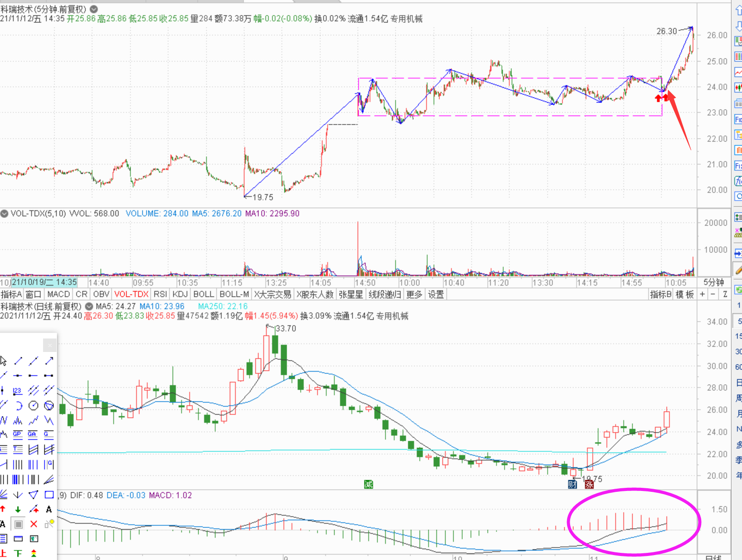
Task: Toggle the highlighted gray square tool button
Action: pyautogui.click(x=18, y=524)
